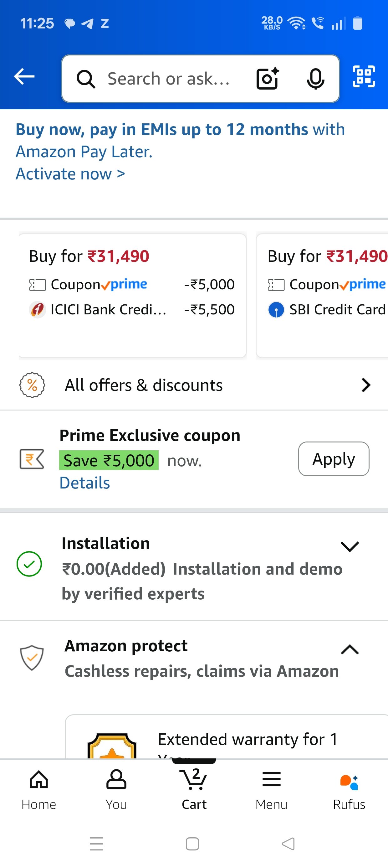The image size is (388, 868).
Task: Open camera lens search icon
Action: pos(268,79)
